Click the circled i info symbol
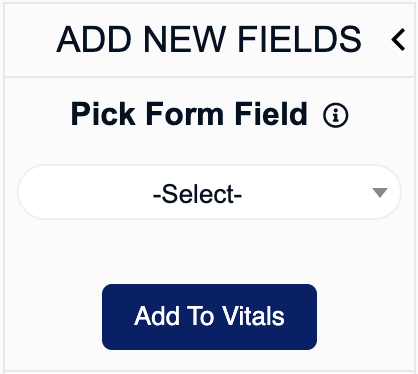418x374 pixels. coord(335,115)
